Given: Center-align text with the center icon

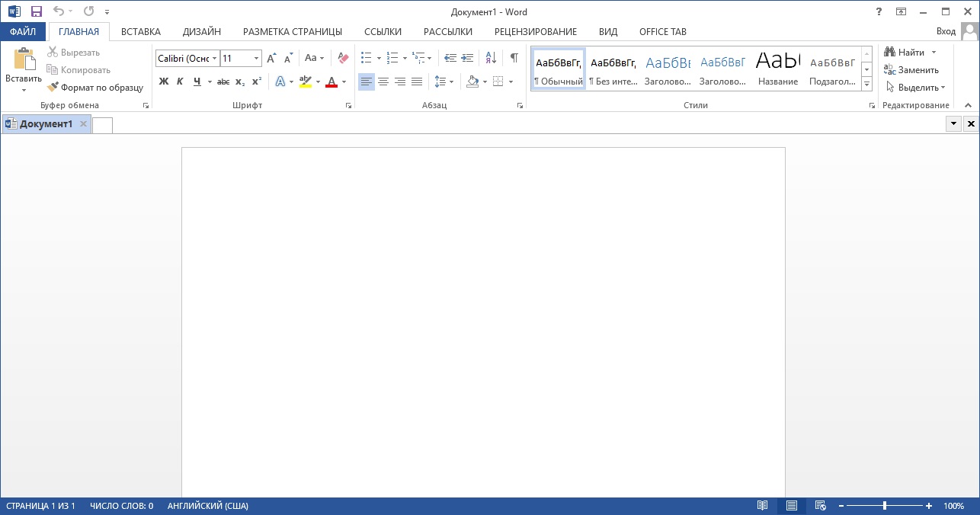Looking at the screenshot, I should pos(383,82).
